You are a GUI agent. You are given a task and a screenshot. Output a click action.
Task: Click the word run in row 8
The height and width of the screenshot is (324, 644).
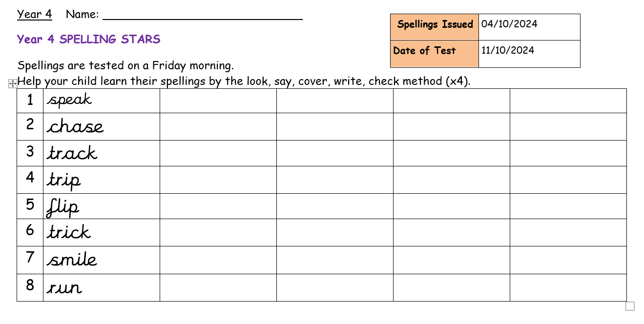coord(64,288)
